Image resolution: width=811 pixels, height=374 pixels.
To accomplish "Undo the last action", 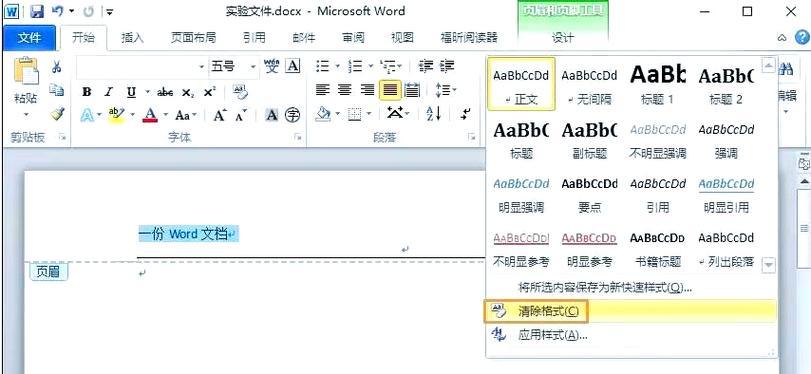I will tap(57, 11).
